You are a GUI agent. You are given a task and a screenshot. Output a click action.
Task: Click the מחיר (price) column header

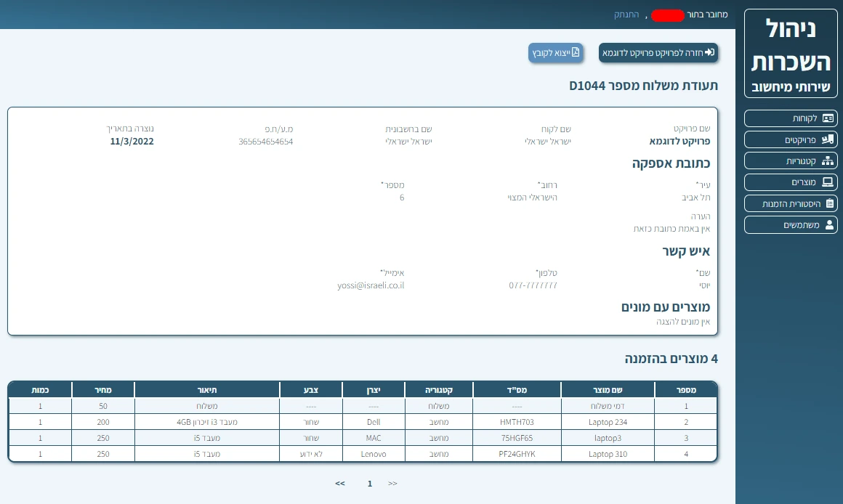coord(103,390)
